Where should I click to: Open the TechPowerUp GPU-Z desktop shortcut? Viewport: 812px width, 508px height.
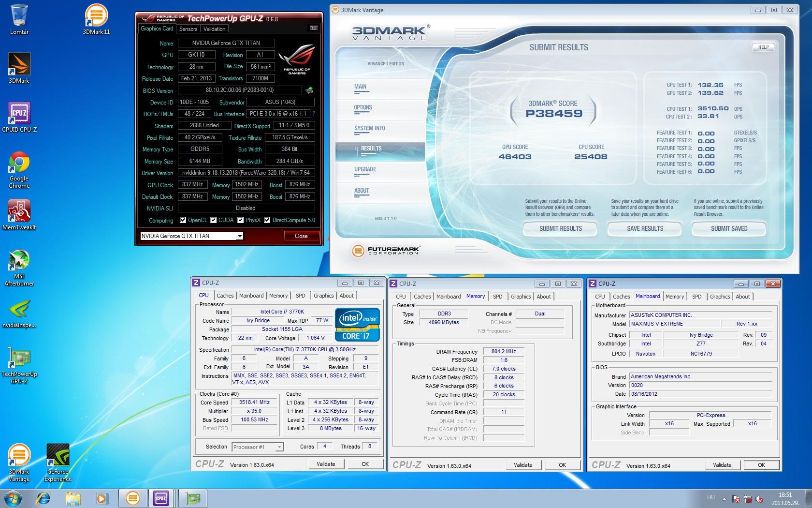click(x=19, y=366)
